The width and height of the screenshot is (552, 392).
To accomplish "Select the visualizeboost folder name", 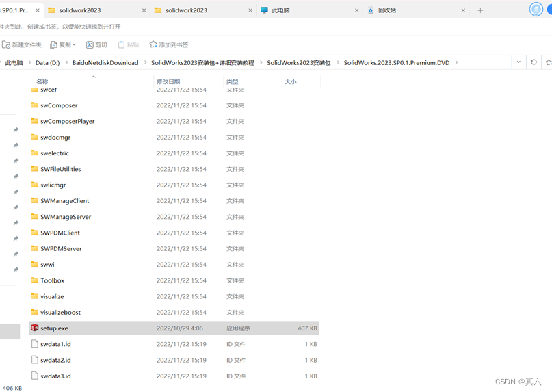I will [61, 313].
